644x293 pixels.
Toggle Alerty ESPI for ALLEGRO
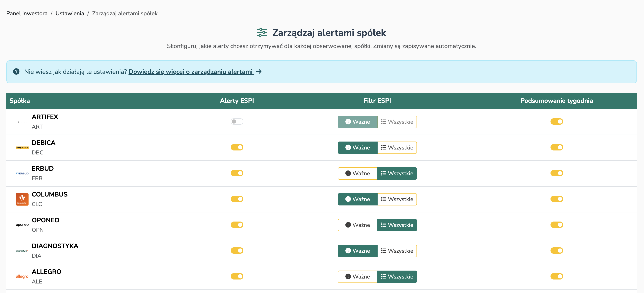(236, 276)
